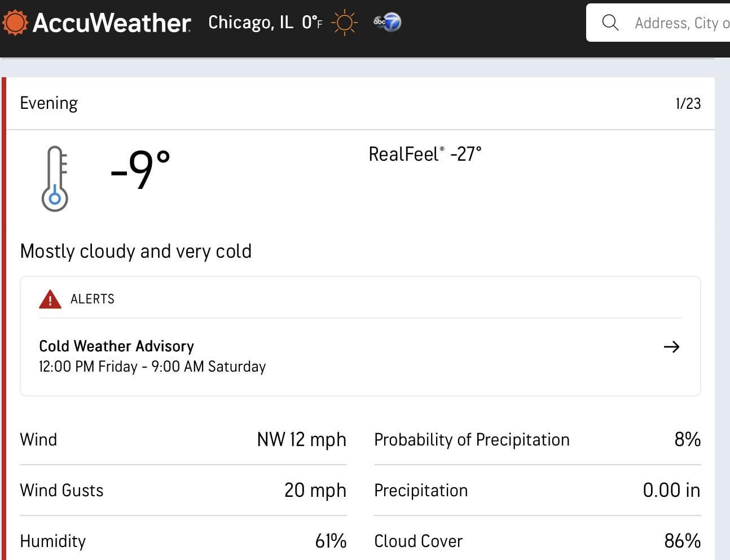The width and height of the screenshot is (730, 560).
Task: Click the 1/23 date label
Action: click(688, 103)
